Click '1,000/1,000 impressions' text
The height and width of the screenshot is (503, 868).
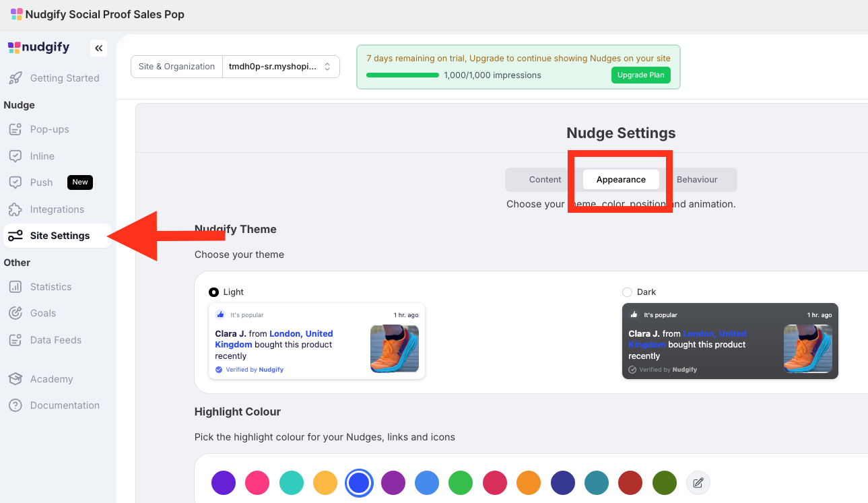492,75
